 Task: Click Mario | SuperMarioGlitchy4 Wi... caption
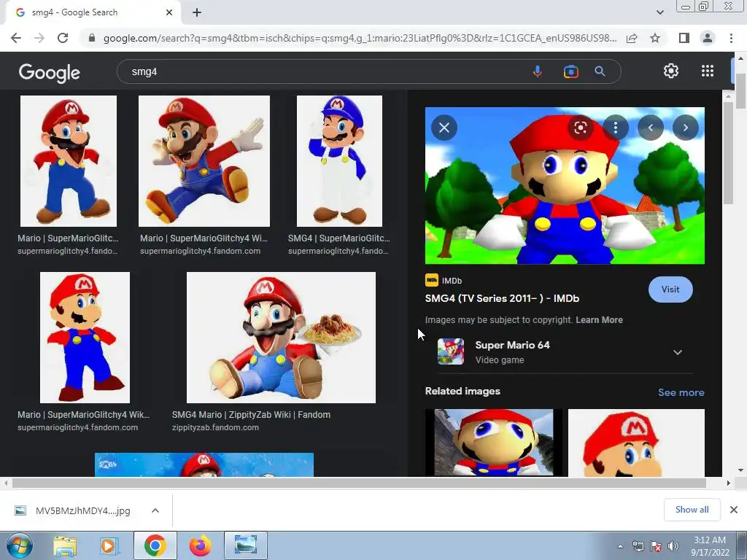(x=204, y=238)
